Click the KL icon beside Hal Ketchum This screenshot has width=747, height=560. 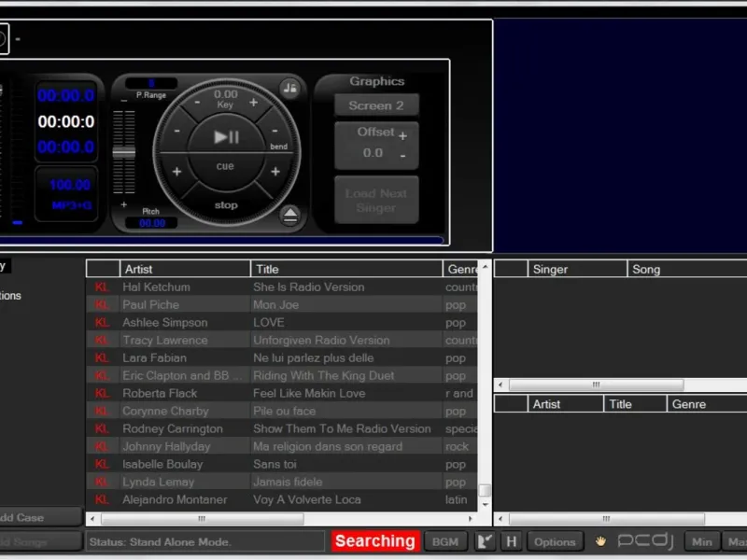(x=102, y=287)
